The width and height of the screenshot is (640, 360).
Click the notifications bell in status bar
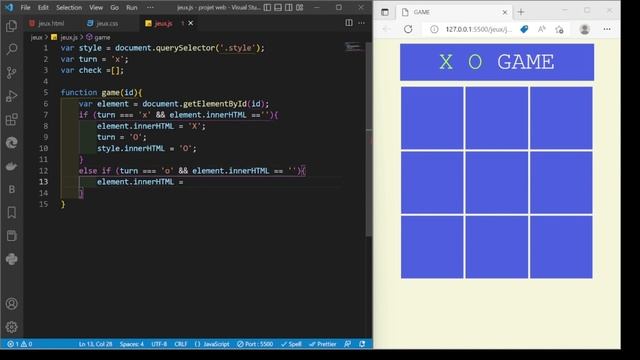tap(362, 344)
